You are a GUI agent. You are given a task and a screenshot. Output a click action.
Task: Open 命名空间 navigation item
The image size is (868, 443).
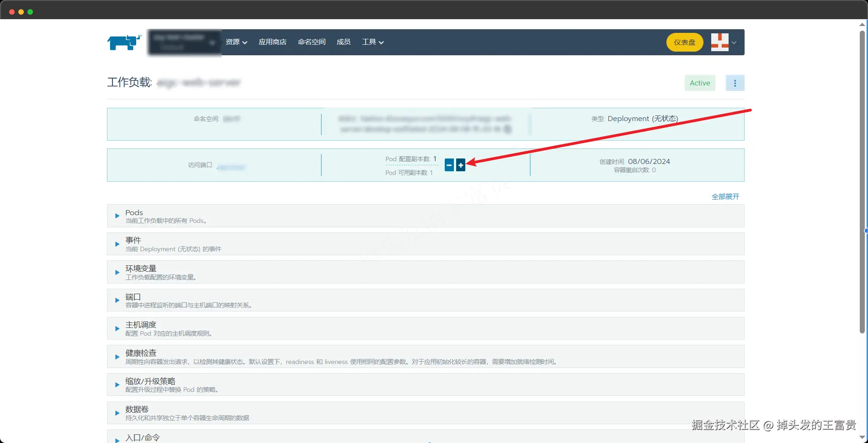click(312, 42)
